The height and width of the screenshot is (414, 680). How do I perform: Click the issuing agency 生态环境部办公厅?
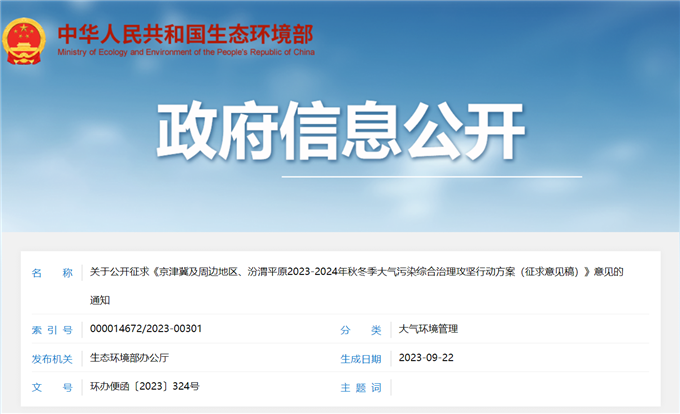pyautogui.click(x=129, y=358)
